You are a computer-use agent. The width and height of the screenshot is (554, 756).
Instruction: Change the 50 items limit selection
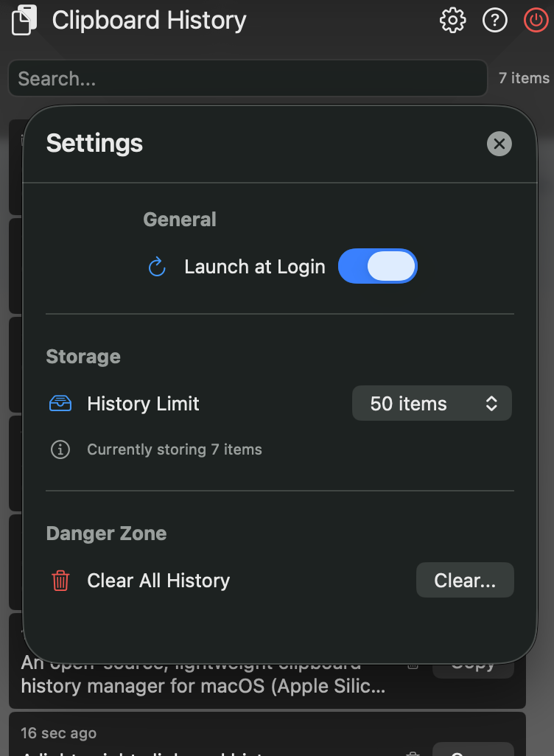[x=432, y=403]
